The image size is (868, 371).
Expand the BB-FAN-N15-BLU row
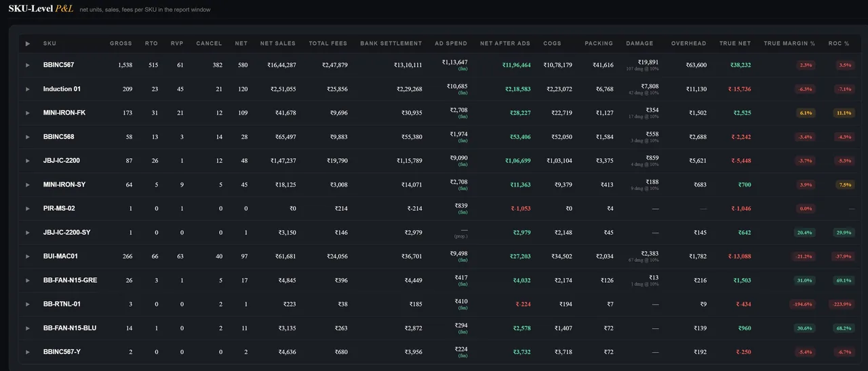pos(28,328)
